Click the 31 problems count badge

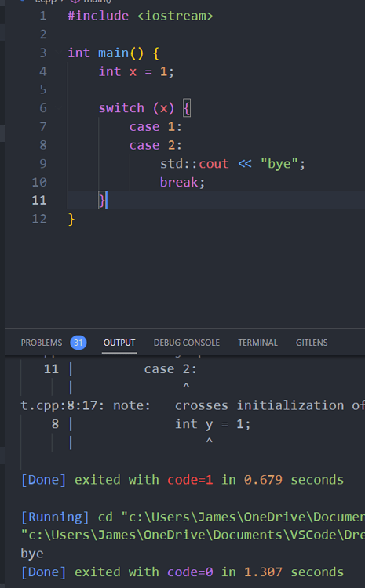point(78,343)
